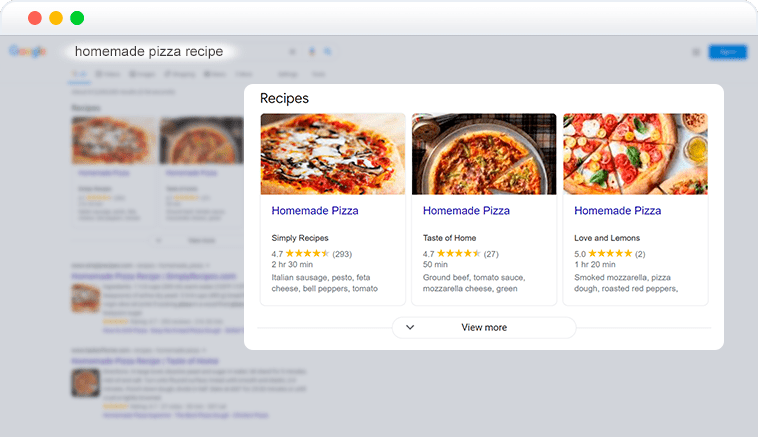Click the View more label in Recipes card
The width and height of the screenshot is (758, 437).
484,327
